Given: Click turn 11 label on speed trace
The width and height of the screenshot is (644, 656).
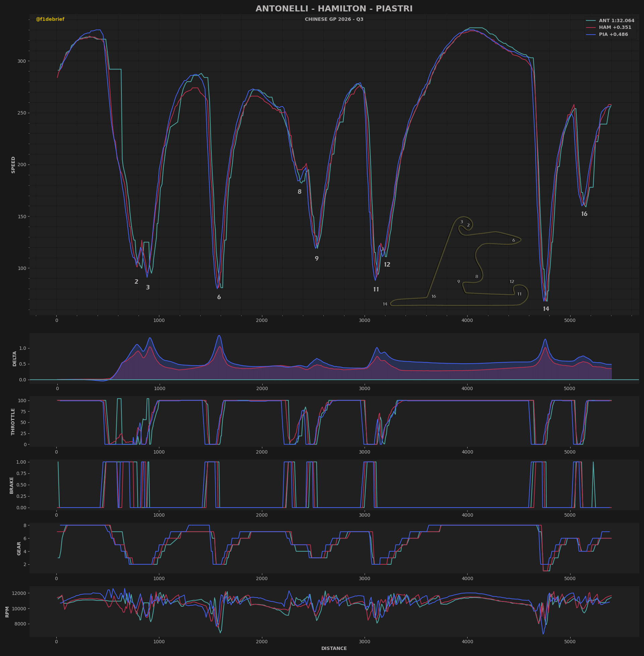Looking at the screenshot, I should (x=376, y=289).
